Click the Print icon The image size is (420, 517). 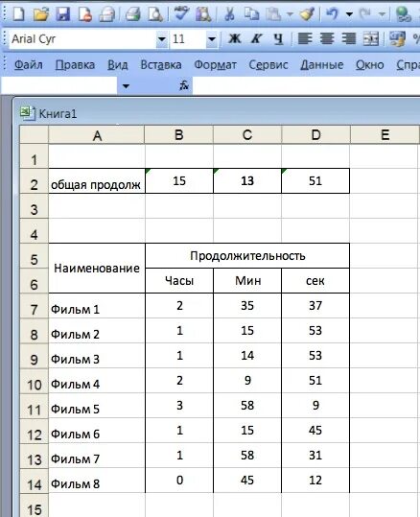[133, 14]
